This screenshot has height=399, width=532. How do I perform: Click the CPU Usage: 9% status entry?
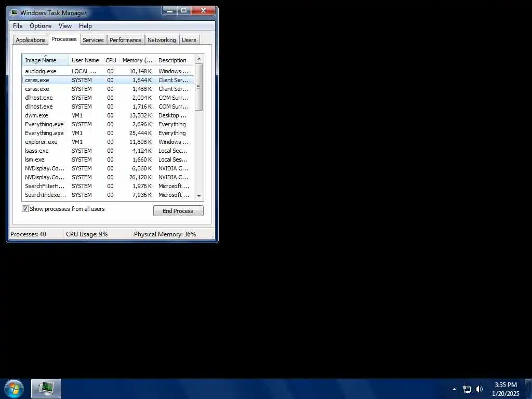(x=87, y=234)
